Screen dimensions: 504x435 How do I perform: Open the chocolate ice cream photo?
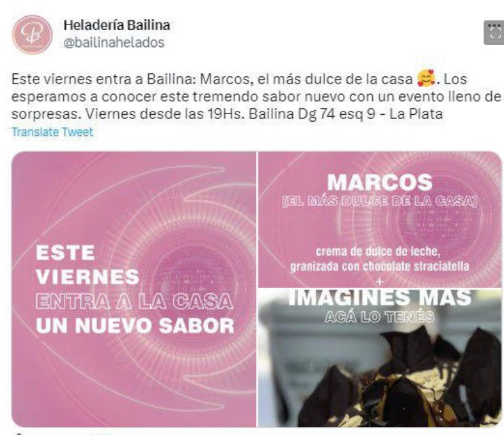tap(380, 358)
